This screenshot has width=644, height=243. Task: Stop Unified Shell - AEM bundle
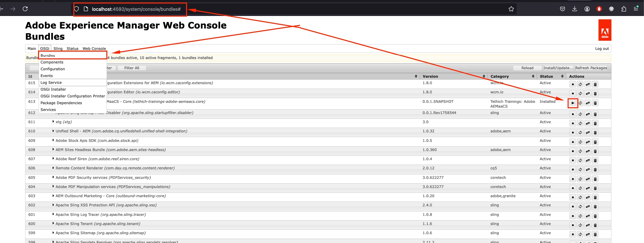(573, 132)
